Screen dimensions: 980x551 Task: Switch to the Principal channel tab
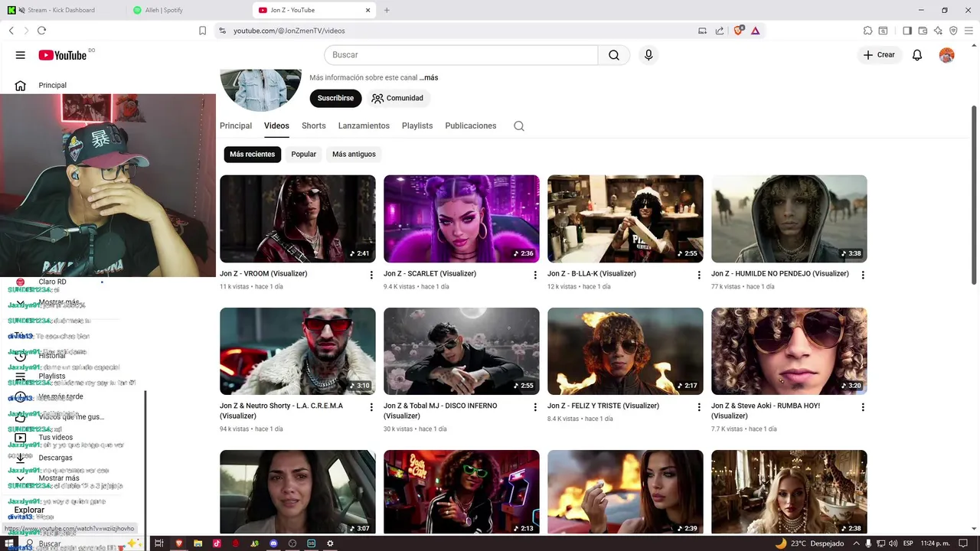[236, 126]
